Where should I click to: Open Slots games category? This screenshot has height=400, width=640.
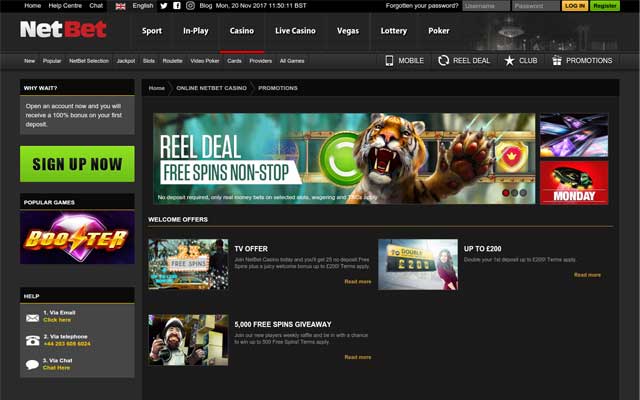click(149, 61)
